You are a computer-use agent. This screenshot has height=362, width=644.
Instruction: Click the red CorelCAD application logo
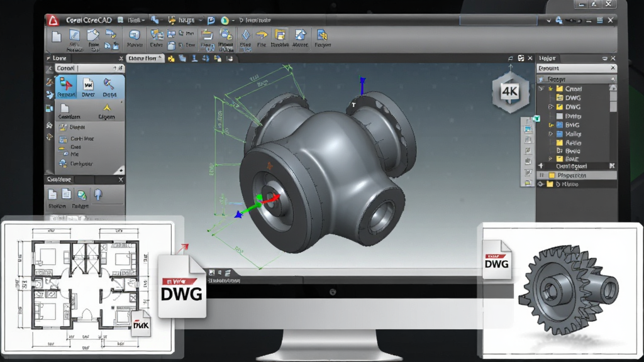[x=53, y=20]
